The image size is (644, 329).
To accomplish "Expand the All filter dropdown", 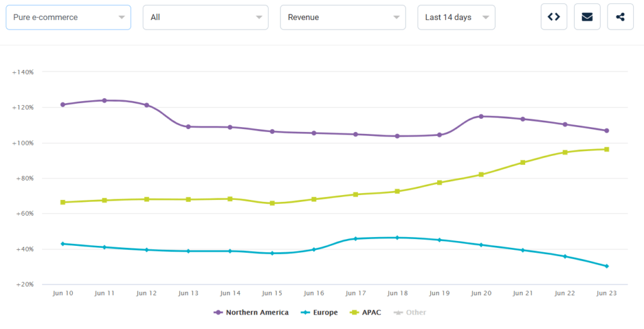I will [x=206, y=18].
